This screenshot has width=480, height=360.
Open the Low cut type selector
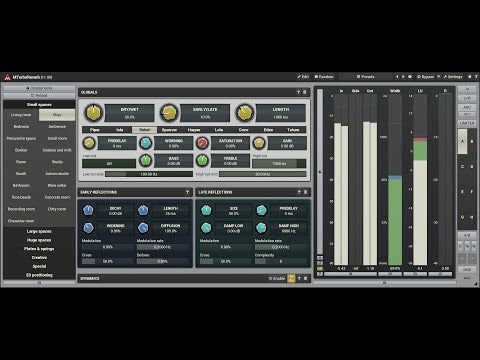pyautogui.click(x=109, y=164)
